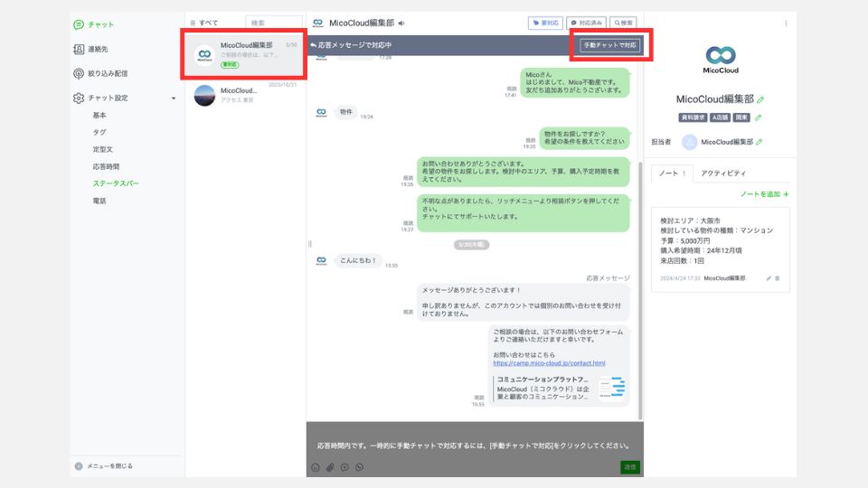Select タグ under chat settings
This screenshot has height=488, width=868.
[x=99, y=132]
